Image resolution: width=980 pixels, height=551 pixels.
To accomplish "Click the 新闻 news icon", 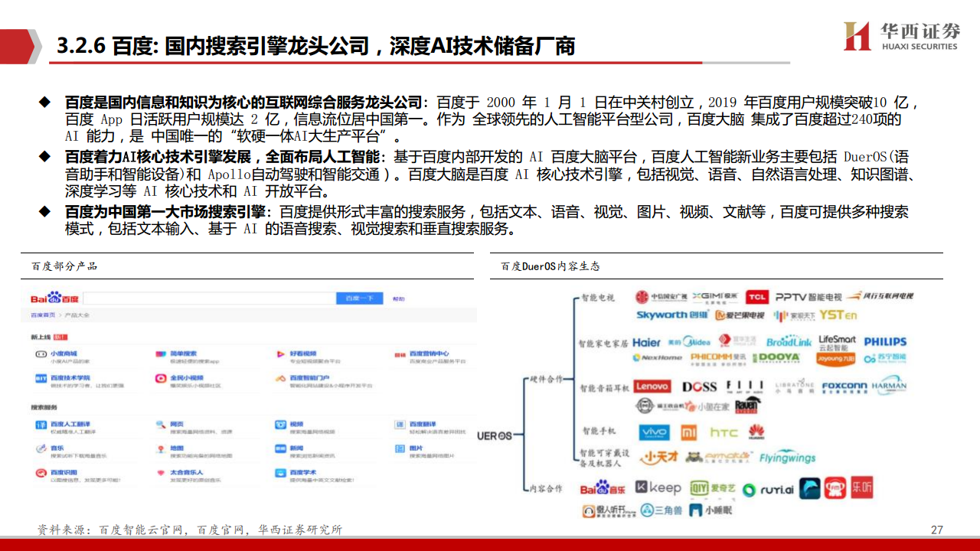I will pyautogui.click(x=281, y=449).
